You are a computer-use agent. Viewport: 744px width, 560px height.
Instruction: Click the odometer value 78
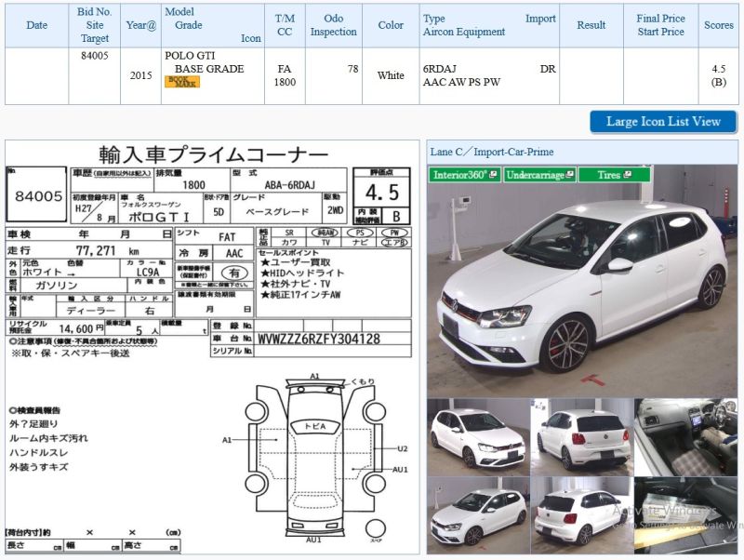(x=353, y=69)
